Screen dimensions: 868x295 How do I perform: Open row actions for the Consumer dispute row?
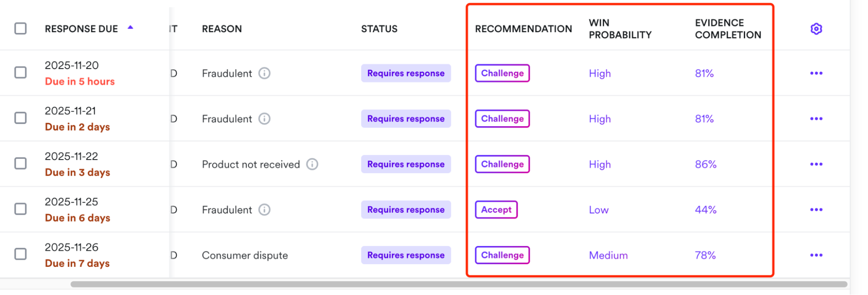pyautogui.click(x=817, y=255)
